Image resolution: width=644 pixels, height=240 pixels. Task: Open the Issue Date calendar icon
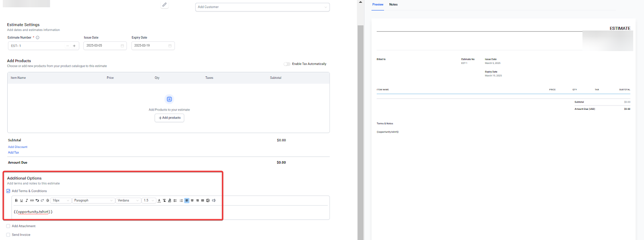[x=122, y=46]
